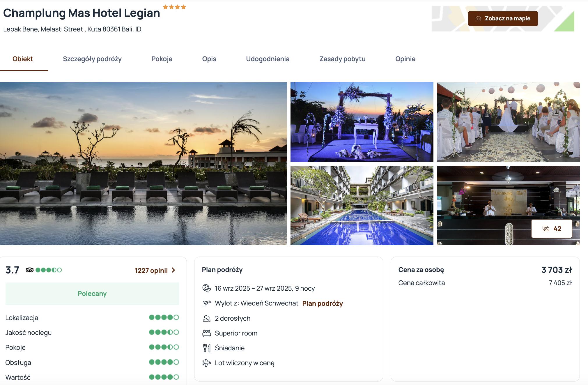588x385 pixels.
Task: Click the overall 3.7 rating bubbles
Action: click(49, 270)
